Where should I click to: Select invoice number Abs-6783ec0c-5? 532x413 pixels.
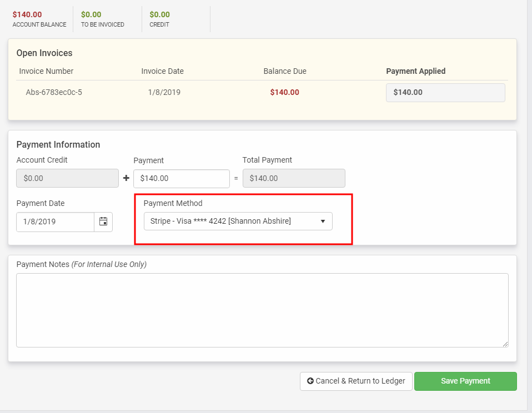[54, 92]
